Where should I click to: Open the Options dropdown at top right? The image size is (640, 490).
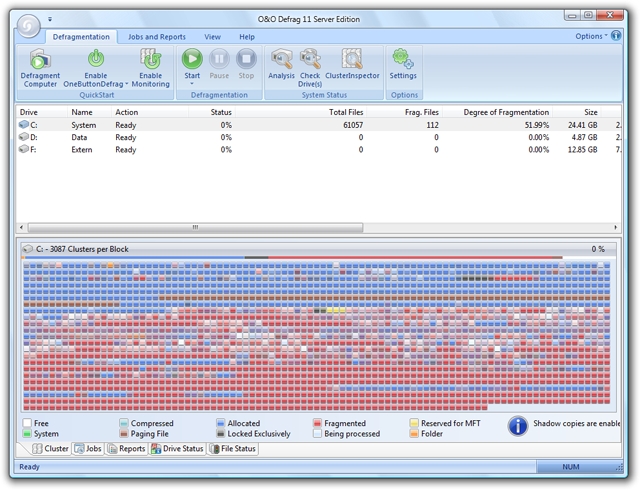pos(592,36)
